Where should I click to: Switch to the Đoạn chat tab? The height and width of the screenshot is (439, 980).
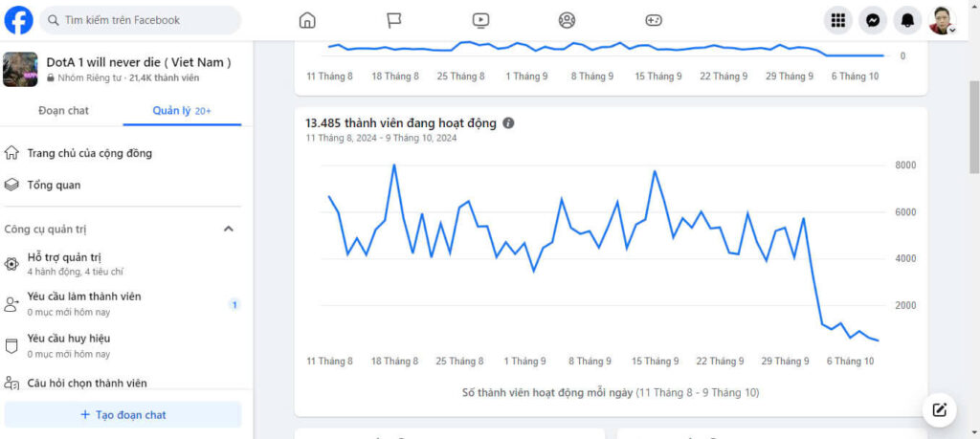63,111
